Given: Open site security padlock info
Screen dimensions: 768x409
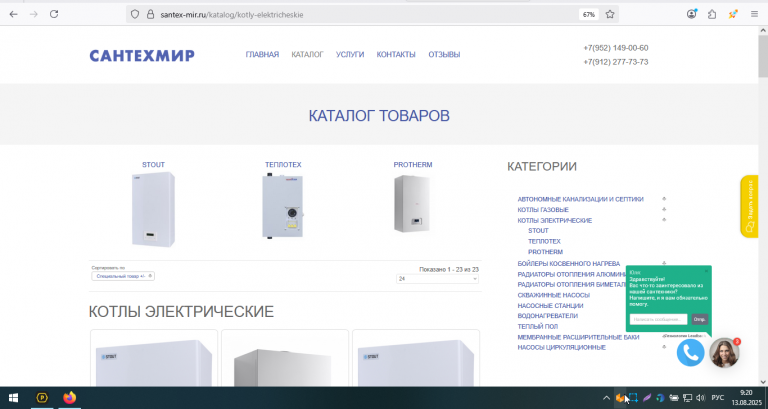Looking at the screenshot, I should click(150, 14).
